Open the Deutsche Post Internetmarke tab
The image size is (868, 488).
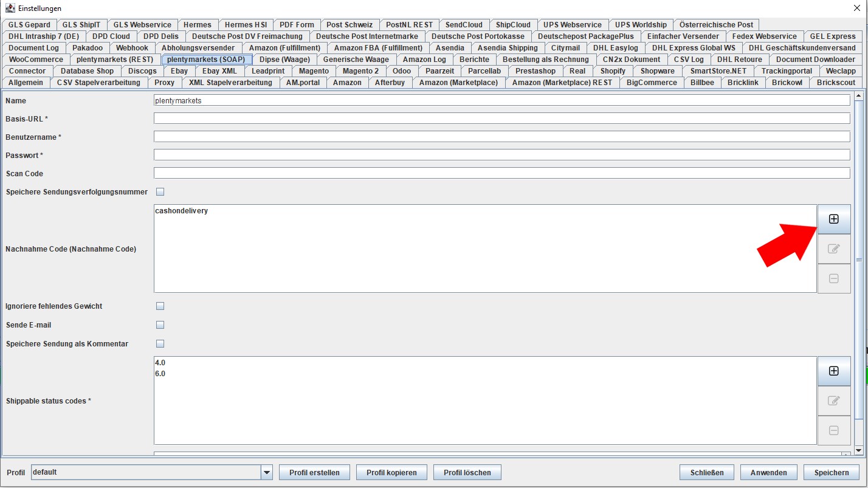(367, 36)
